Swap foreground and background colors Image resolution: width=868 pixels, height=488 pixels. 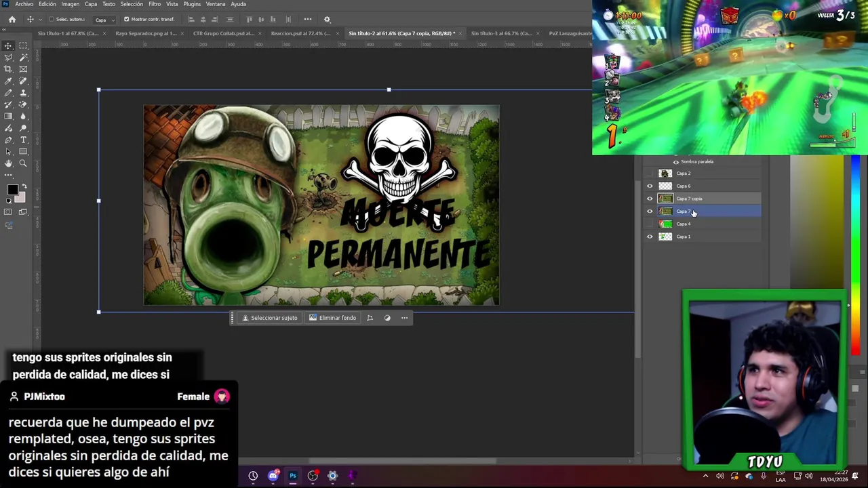(23, 186)
